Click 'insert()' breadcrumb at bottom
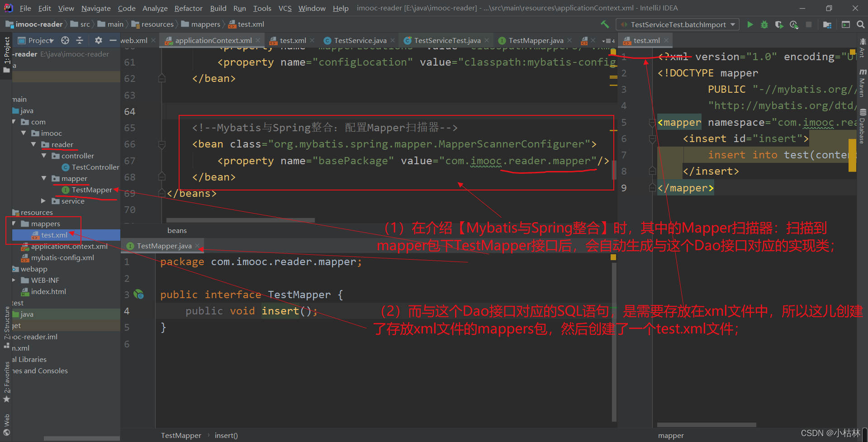Screen dimensions: 868x442 pos(226,435)
